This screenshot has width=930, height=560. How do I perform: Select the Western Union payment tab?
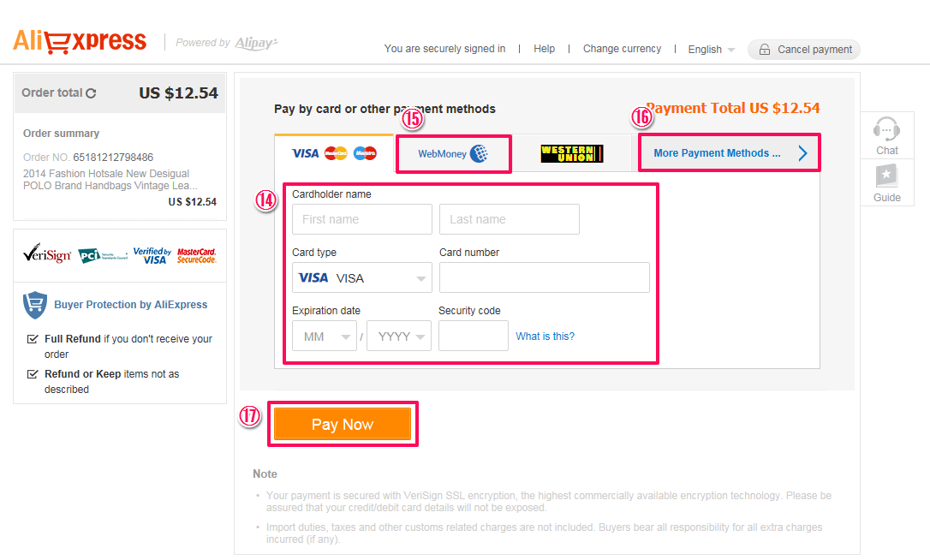[572, 153]
